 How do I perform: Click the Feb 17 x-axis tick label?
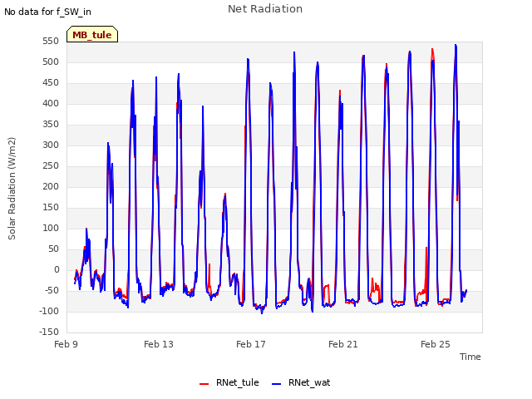click(251, 344)
